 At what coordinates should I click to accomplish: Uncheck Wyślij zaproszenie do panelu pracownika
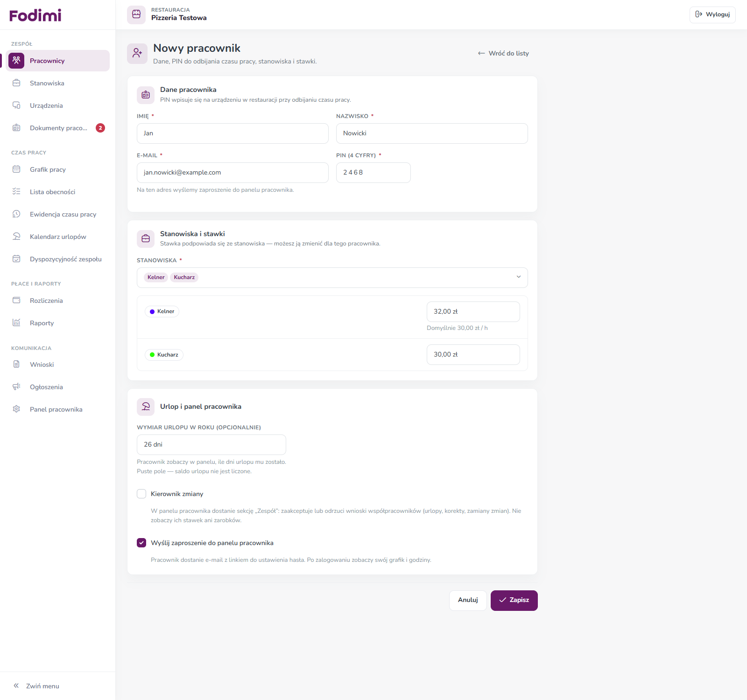141,543
